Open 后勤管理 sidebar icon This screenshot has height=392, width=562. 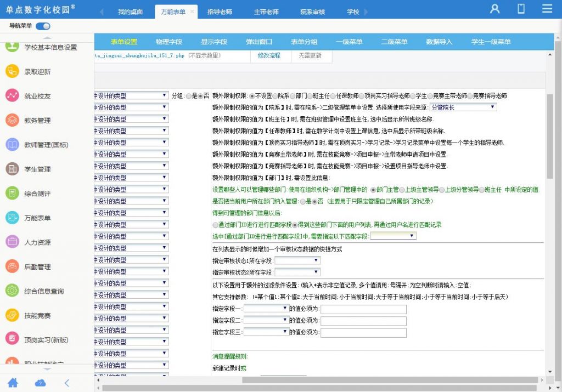coord(12,266)
